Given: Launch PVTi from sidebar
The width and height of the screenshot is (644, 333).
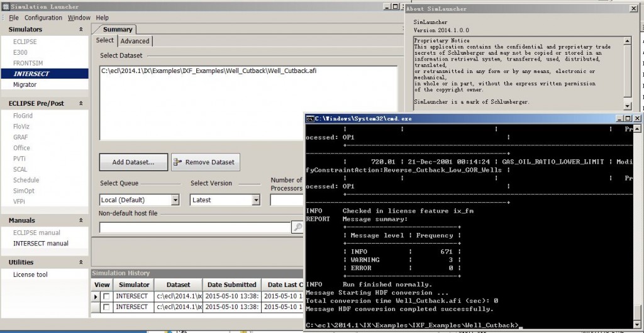Looking at the screenshot, I should coord(19,159).
